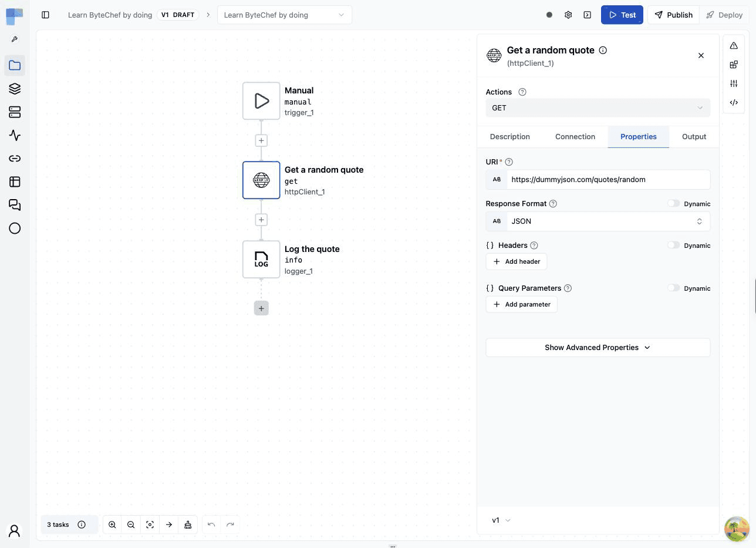The width and height of the screenshot is (756, 548).
Task: Click the URI input field
Action: [608, 180]
